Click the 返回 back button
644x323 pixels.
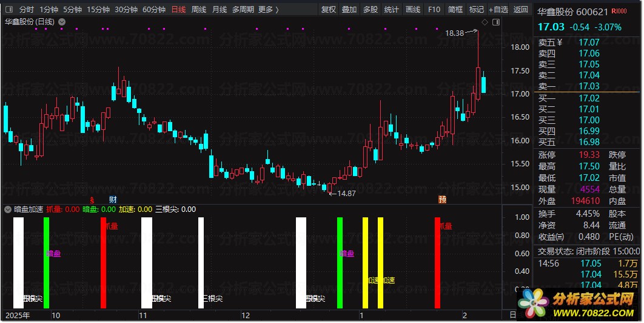(x=520, y=9)
